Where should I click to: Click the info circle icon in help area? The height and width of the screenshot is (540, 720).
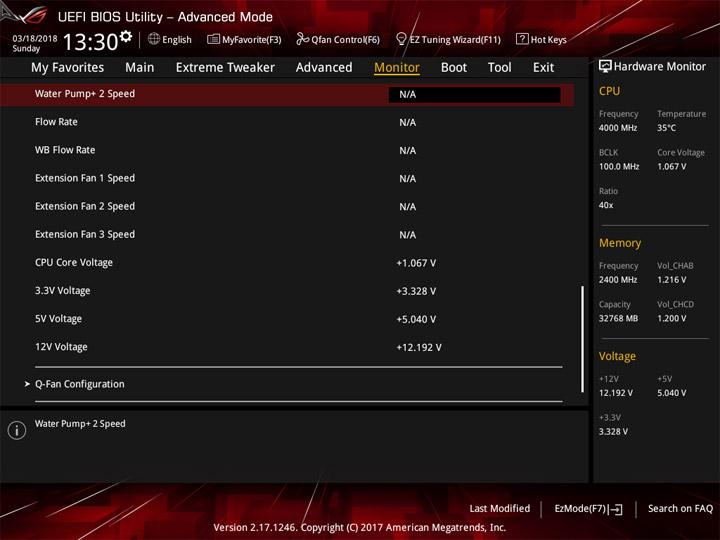click(17, 430)
